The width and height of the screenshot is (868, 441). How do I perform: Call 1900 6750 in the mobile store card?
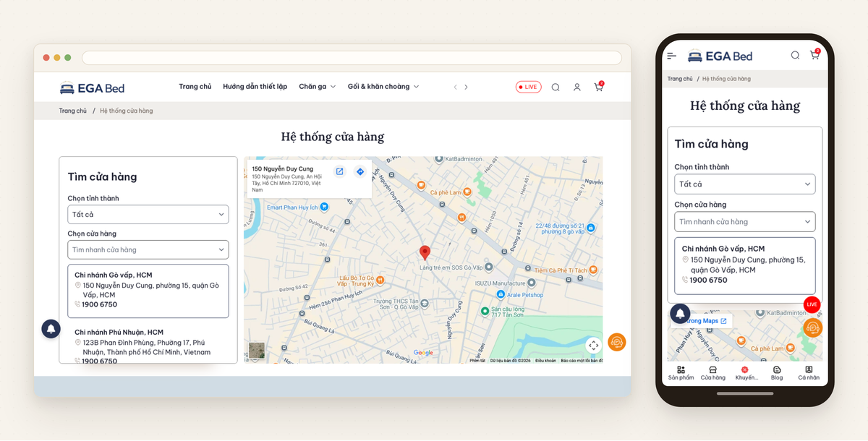tap(708, 281)
